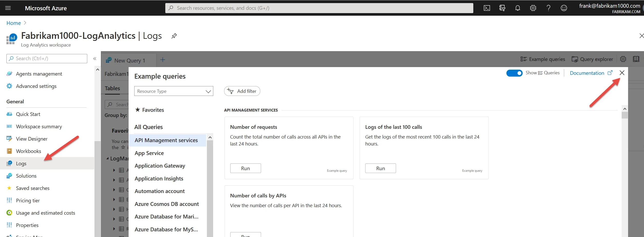Open directory and subscription filter icon
This screenshot has width=644, height=237.
pyautogui.click(x=502, y=8)
